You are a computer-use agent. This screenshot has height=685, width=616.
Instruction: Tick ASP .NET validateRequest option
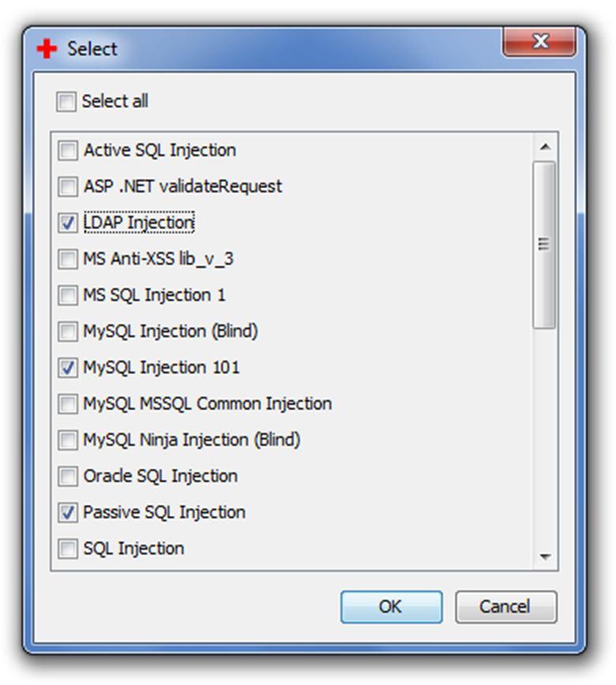[68, 186]
